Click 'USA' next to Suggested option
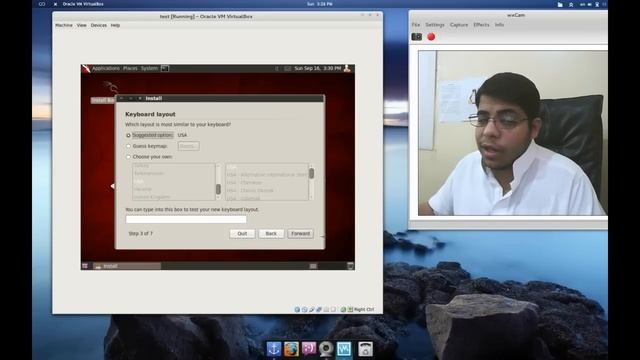 (182, 135)
